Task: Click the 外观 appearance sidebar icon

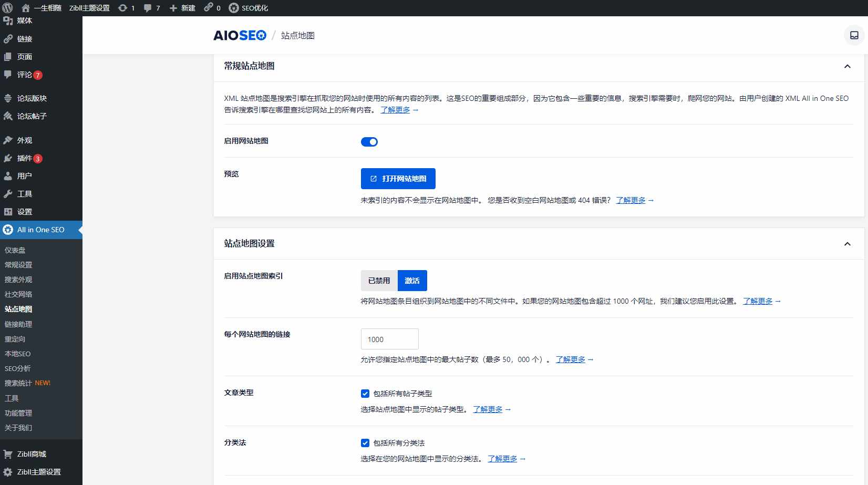Action: pyautogui.click(x=8, y=140)
